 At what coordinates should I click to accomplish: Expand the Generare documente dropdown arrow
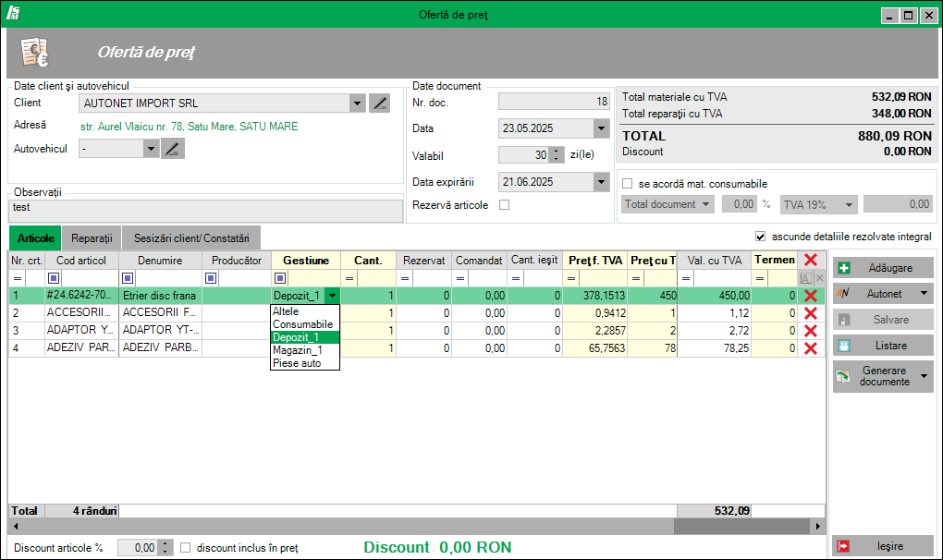pos(924,376)
